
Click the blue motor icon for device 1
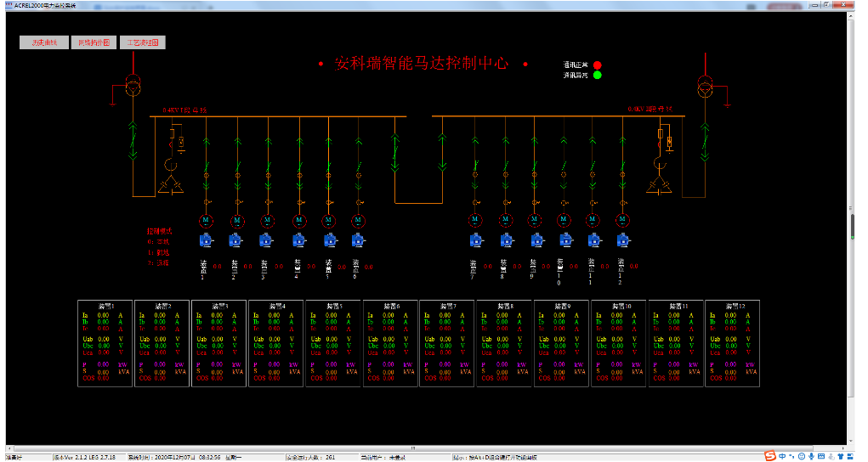206,240
